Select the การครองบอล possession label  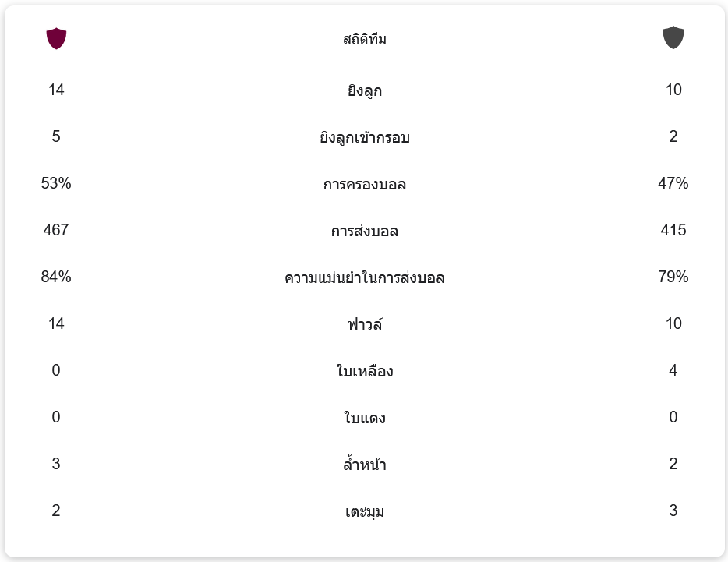click(364, 184)
